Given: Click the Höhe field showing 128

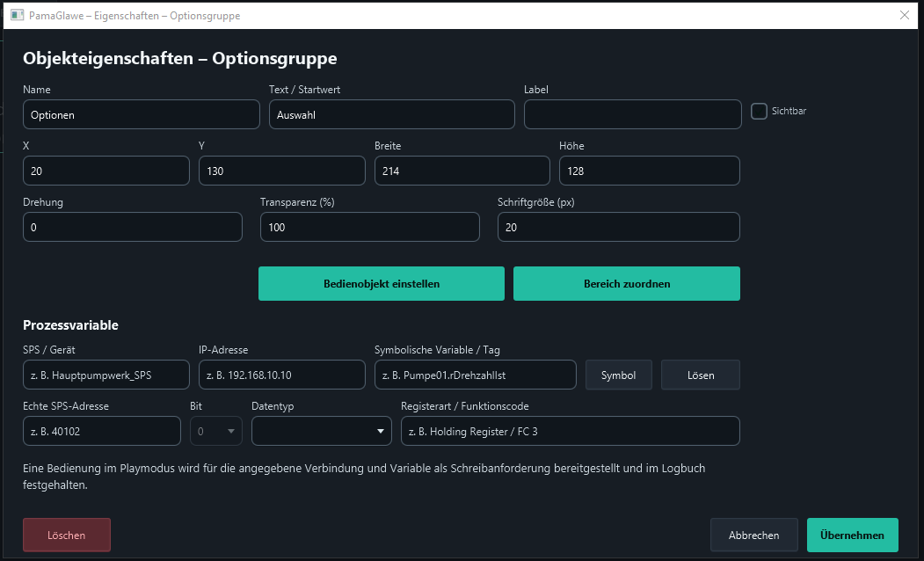Looking at the screenshot, I should coord(650,171).
